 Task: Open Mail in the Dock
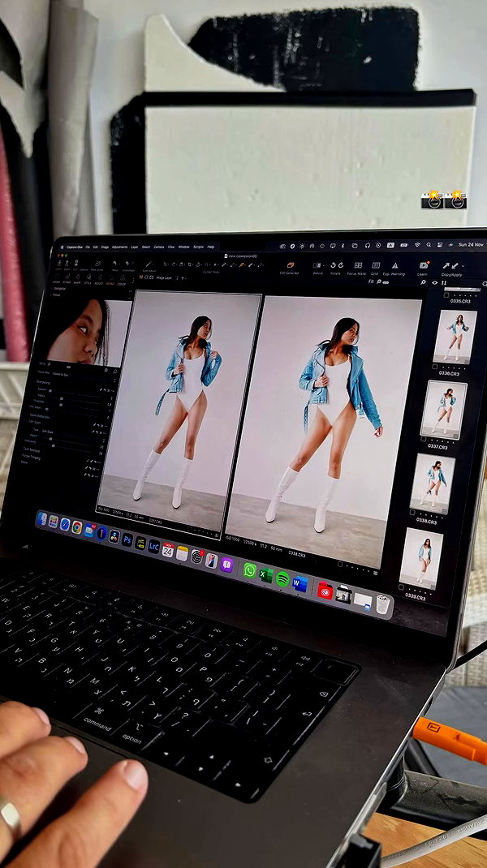pyautogui.click(x=88, y=530)
